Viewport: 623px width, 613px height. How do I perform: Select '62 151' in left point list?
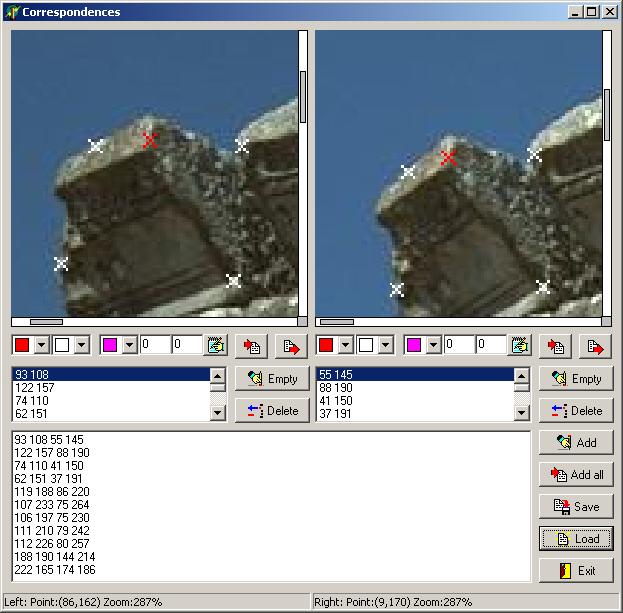111,414
